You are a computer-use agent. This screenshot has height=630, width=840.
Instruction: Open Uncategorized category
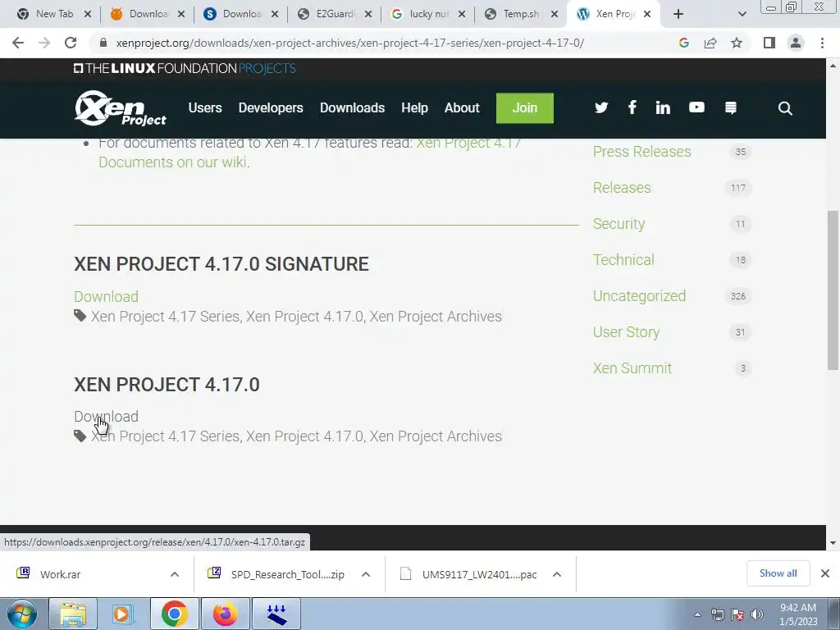(639, 295)
